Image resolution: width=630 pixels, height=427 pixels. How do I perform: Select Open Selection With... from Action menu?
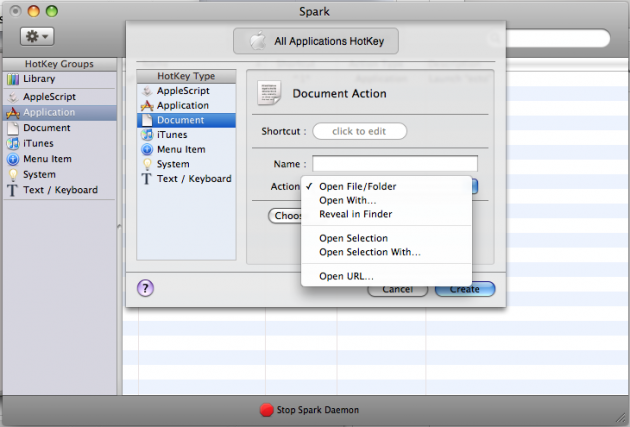pyautogui.click(x=386, y=252)
